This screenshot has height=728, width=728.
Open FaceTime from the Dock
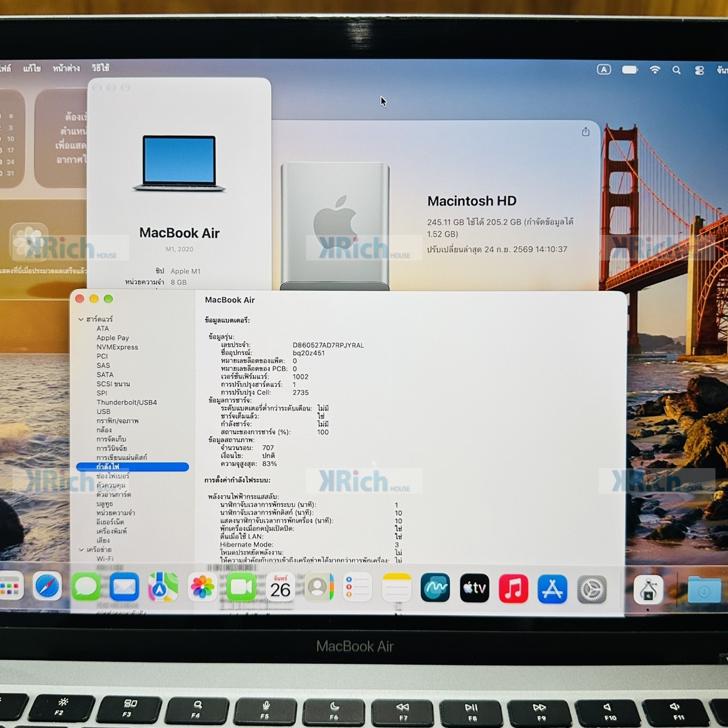[241, 588]
